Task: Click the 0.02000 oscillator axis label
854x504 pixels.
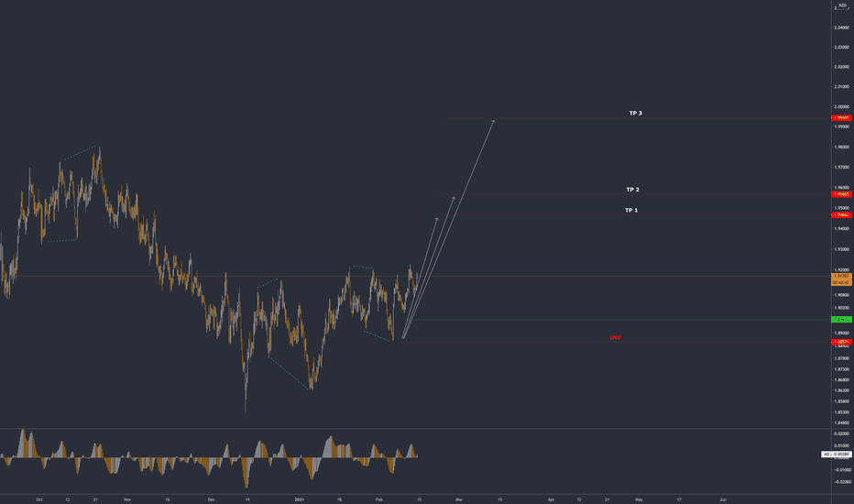Action: (842, 433)
